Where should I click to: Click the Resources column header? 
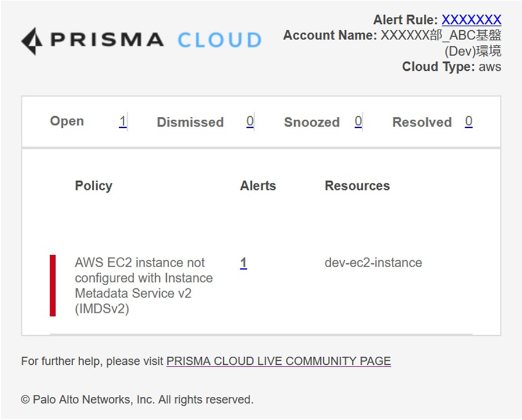[357, 186]
